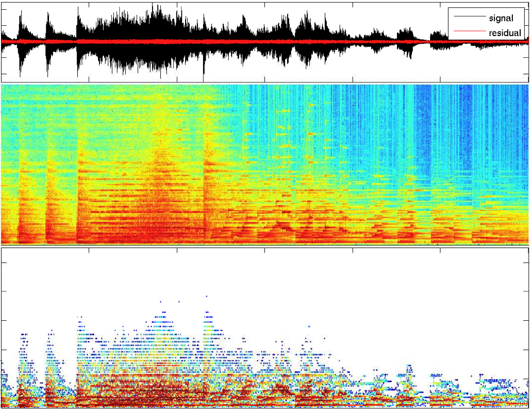
Task: Click the first waveform burst at far left
Action: pyautogui.click(x=21, y=31)
